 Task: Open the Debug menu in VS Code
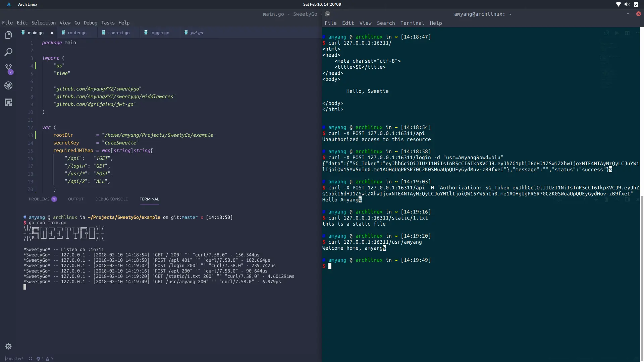[x=90, y=23]
